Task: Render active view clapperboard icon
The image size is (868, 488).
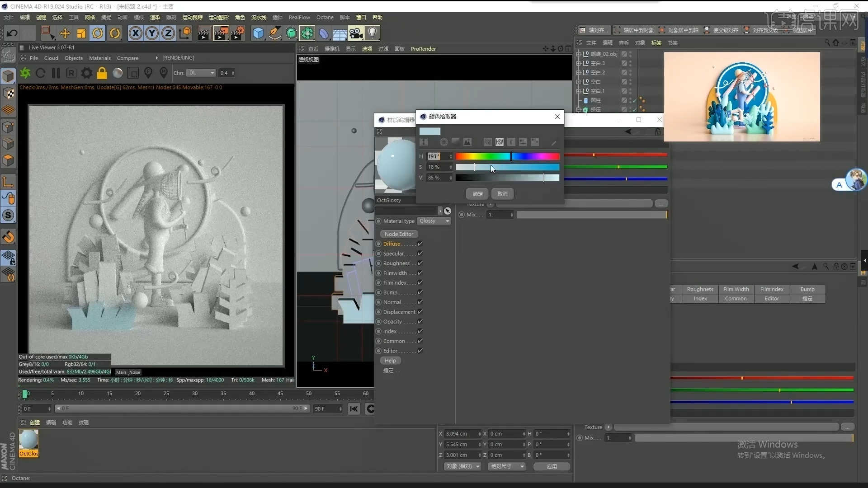Action: (x=204, y=33)
